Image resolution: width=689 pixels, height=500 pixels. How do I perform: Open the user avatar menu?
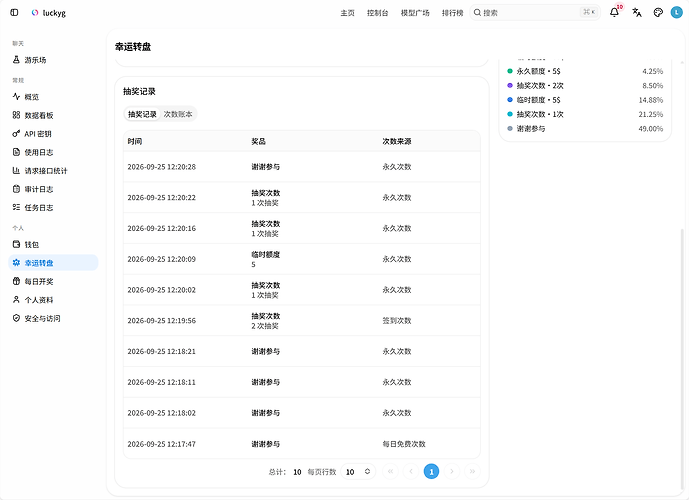coord(677,13)
